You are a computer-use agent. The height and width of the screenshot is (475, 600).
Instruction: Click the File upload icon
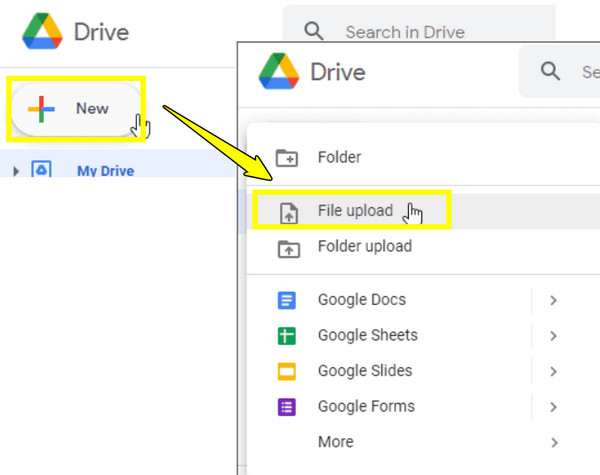pyautogui.click(x=287, y=211)
